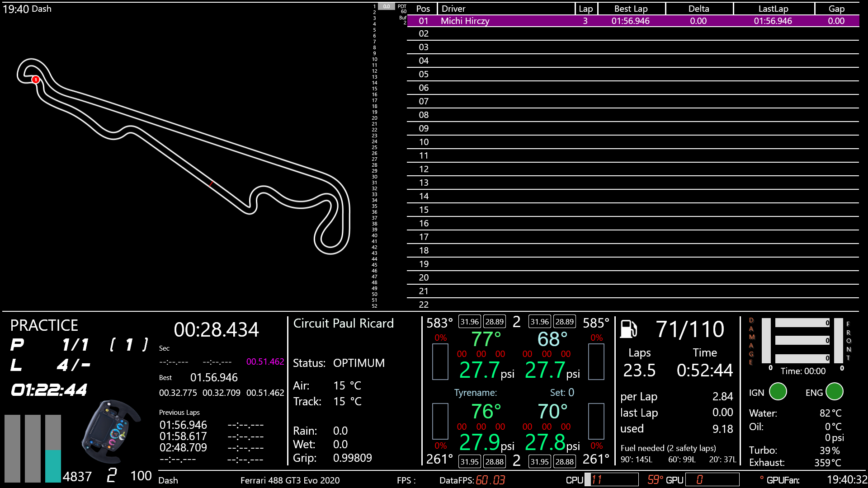Click the Best Lap column header
The image size is (868, 488).
[631, 9]
